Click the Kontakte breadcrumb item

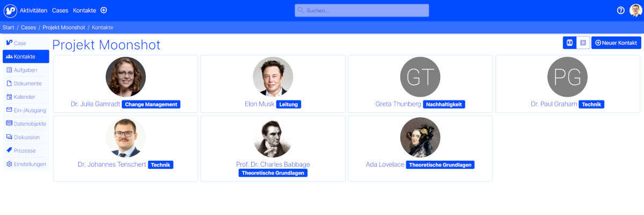[103, 27]
